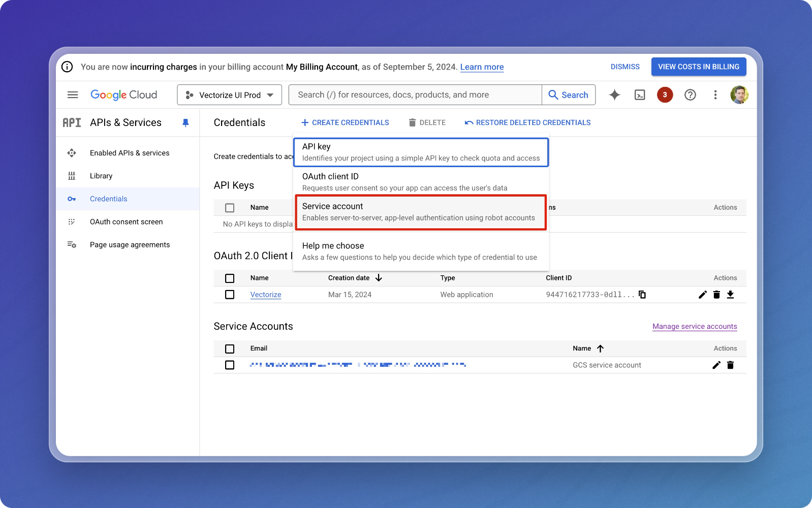
Task: Select API key from the menu
Action: tap(421, 152)
